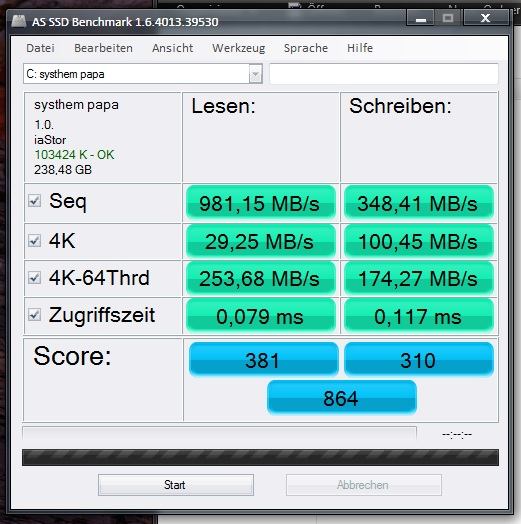Toggle the Zugriffszeit test checkbox
Viewport: 521px width, 524px height.
[x=34, y=315]
